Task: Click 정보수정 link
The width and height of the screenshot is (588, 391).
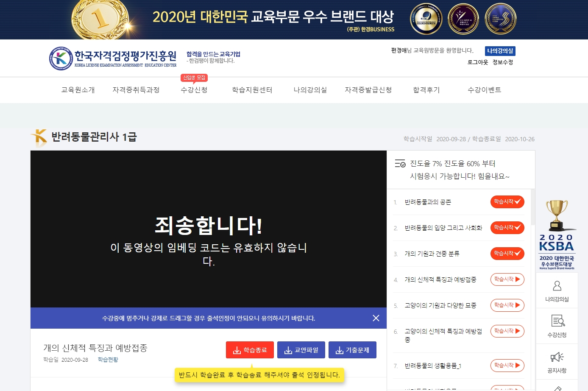Action: [503, 62]
